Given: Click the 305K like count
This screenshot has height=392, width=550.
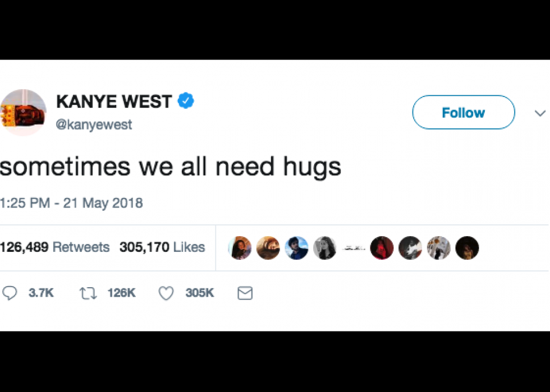Looking at the screenshot, I should (x=200, y=293).
